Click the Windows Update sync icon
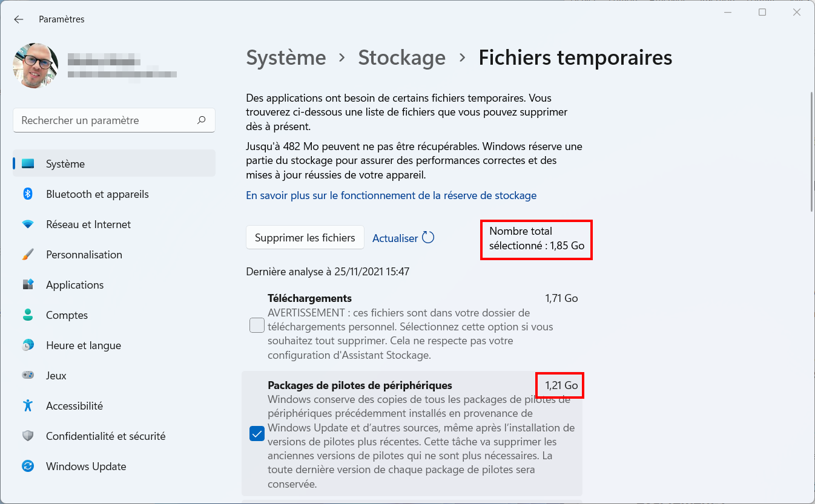This screenshot has width=815, height=504. tap(28, 466)
